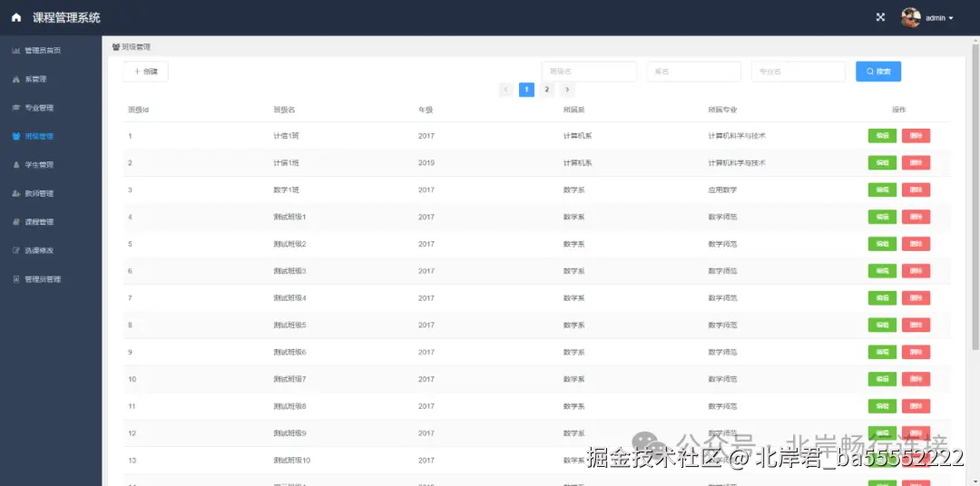Delete the 测试班级1 row
The height and width of the screenshot is (486, 980).
coord(916,217)
